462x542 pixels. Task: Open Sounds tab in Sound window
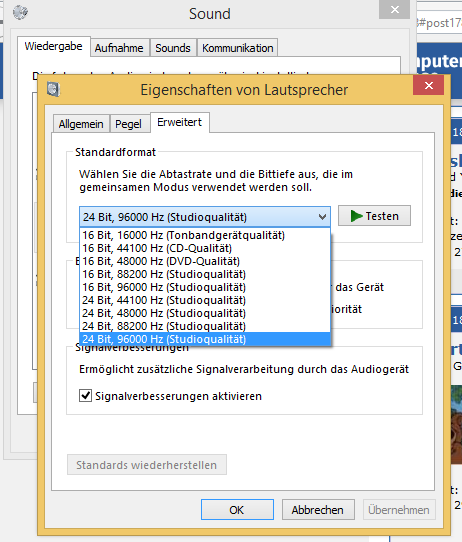click(x=173, y=48)
